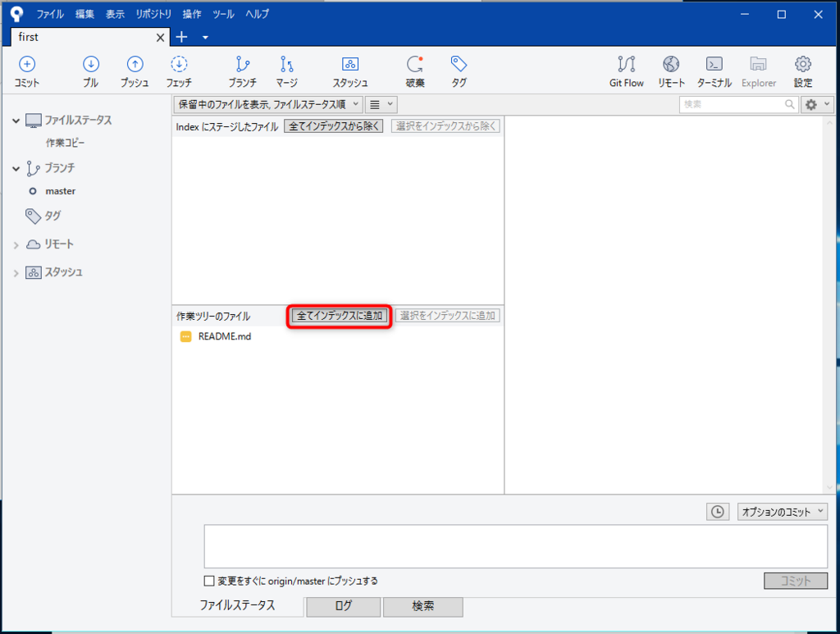This screenshot has width=840, height=634.
Task: Click the README.md file status icon
Action: point(186,337)
